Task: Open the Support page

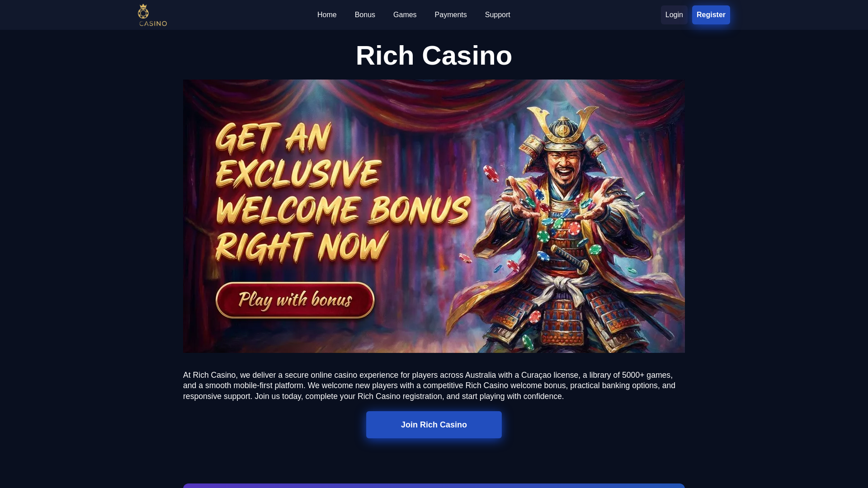Action: click(x=497, y=15)
